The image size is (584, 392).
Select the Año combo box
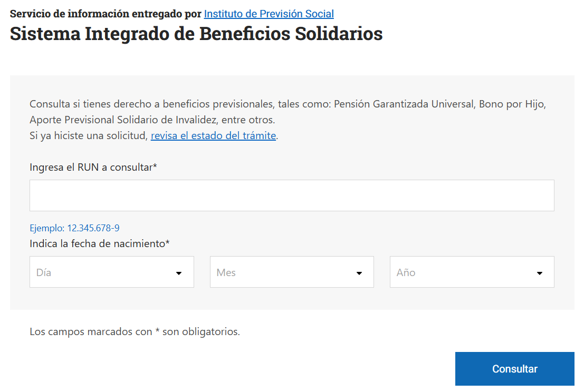pyautogui.click(x=472, y=272)
